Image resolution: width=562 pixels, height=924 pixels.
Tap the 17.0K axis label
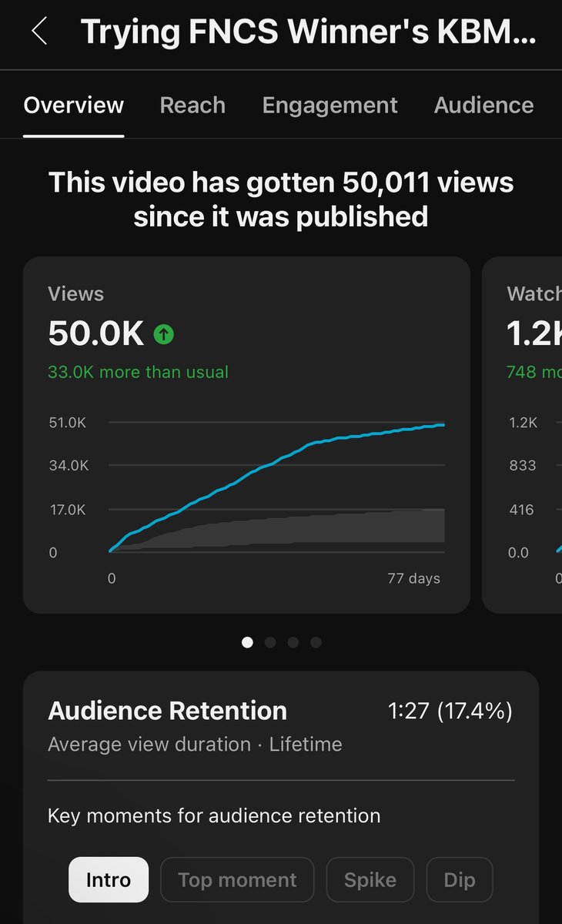69,509
